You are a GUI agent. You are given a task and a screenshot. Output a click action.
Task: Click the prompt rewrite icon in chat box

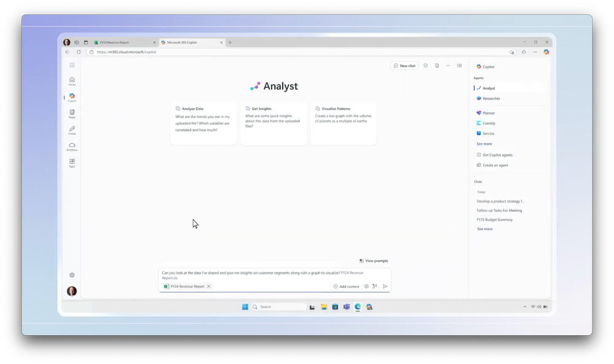[x=375, y=286]
